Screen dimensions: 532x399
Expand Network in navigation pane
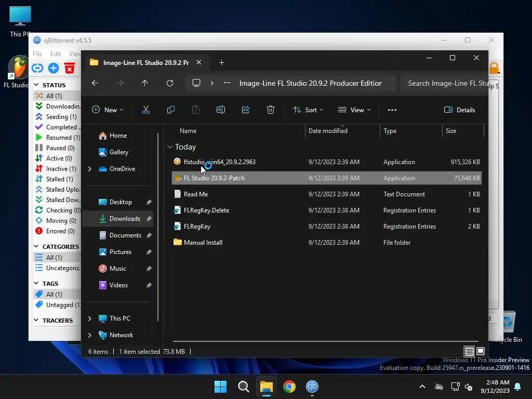point(89,335)
